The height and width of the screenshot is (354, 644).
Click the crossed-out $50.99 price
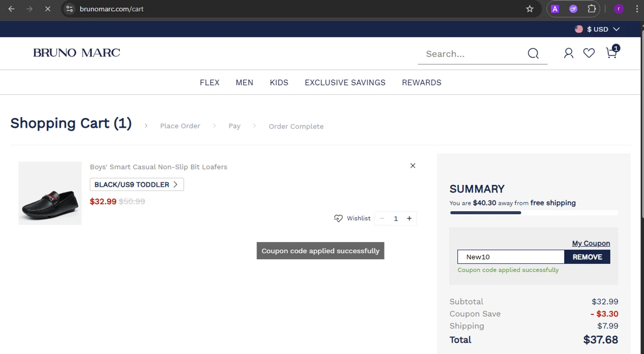pyautogui.click(x=132, y=201)
